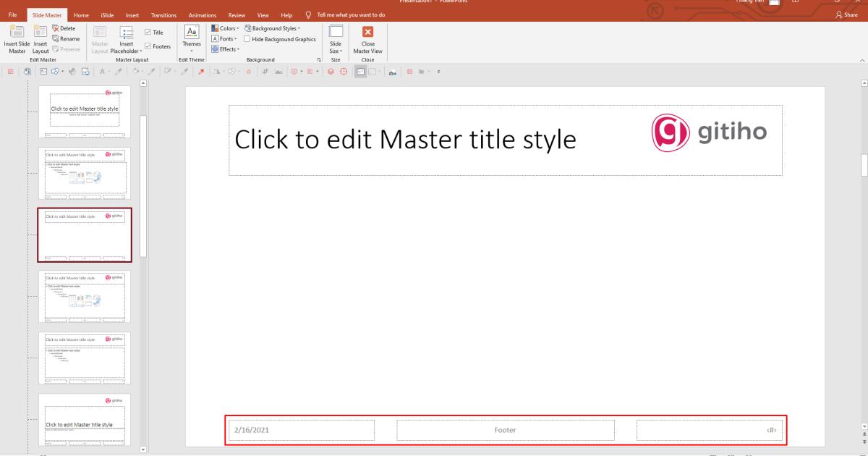Open the Slide Size dropdown
The height and width of the screenshot is (456, 868).
336,41
